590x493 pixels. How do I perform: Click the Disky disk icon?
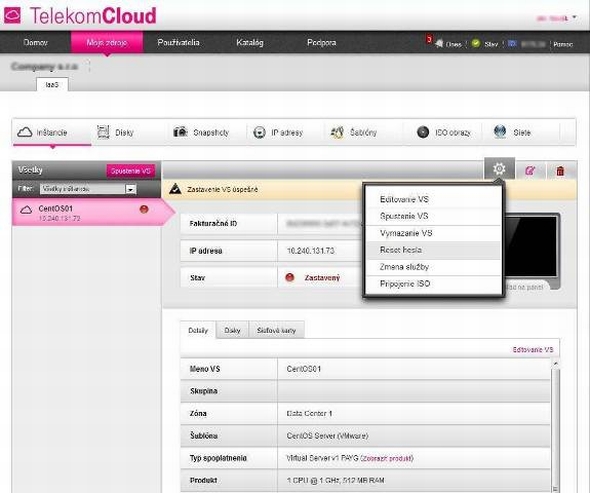(103, 132)
